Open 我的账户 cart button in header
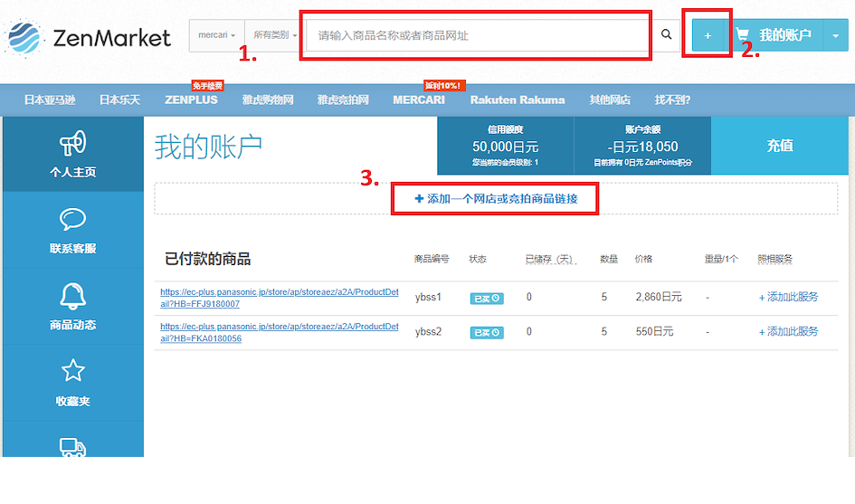This screenshot has width=855, height=504. (x=774, y=35)
